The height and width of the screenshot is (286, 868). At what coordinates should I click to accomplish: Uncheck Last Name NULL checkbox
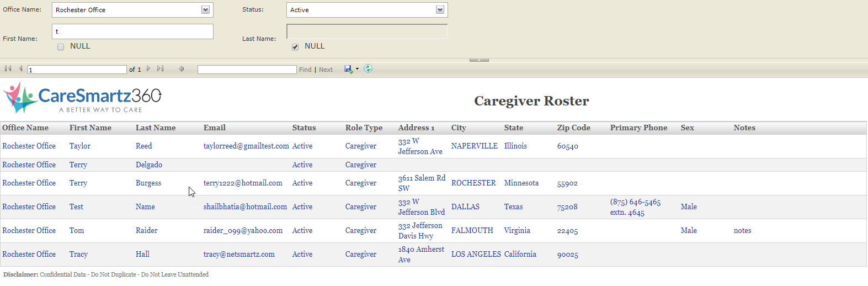click(x=295, y=47)
